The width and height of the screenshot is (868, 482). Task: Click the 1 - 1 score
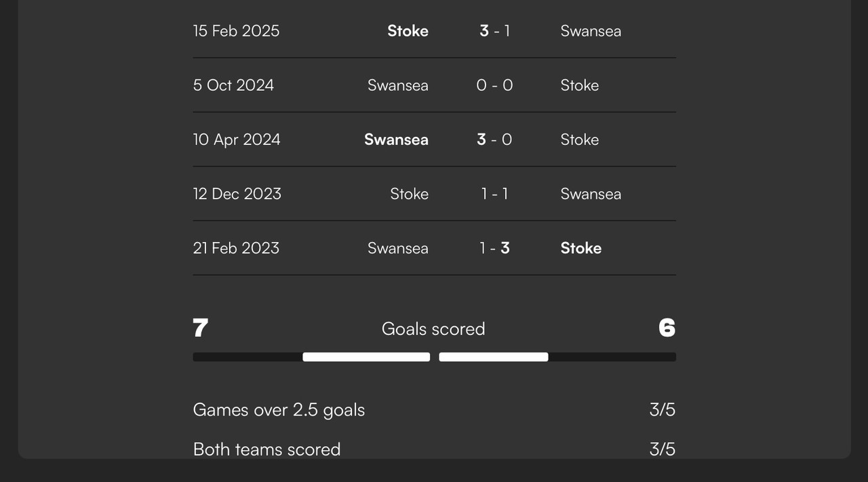(x=495, y=194)
